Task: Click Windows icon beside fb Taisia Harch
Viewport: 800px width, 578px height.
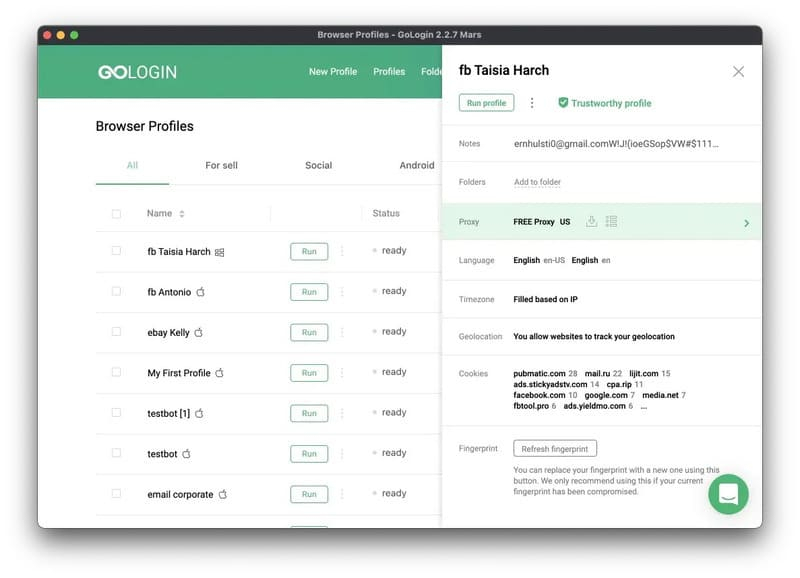Action: coord(219,252)
